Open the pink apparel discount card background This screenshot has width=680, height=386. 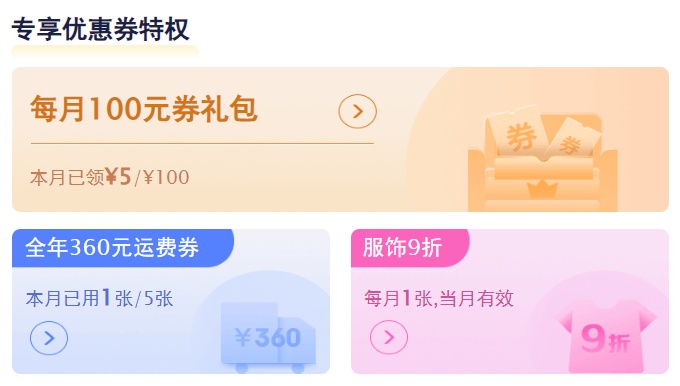tap(510, 301)
